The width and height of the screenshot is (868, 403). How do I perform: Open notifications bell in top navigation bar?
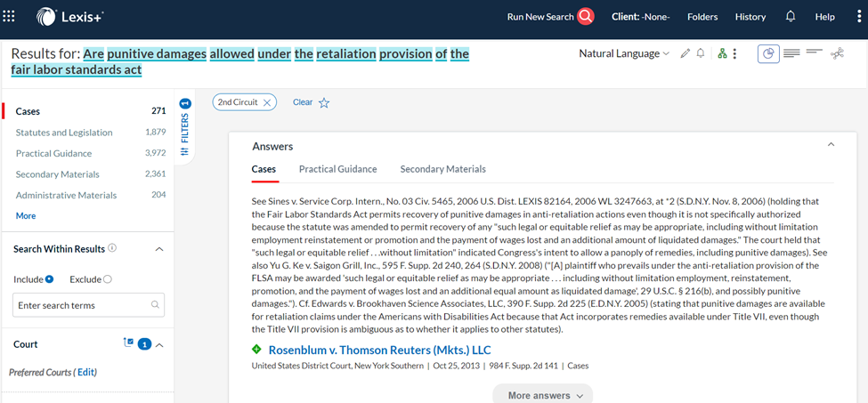(791, 17)
